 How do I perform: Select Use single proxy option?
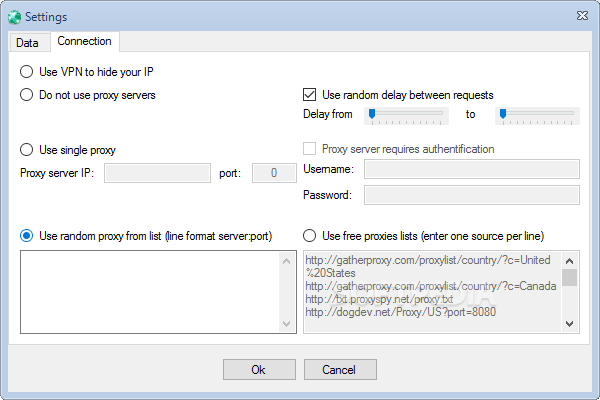click(27, 150)
